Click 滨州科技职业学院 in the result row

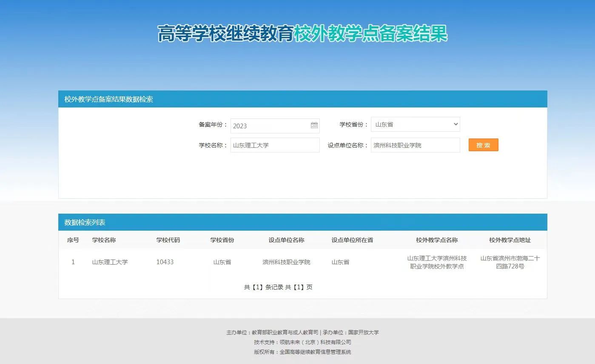286,262
